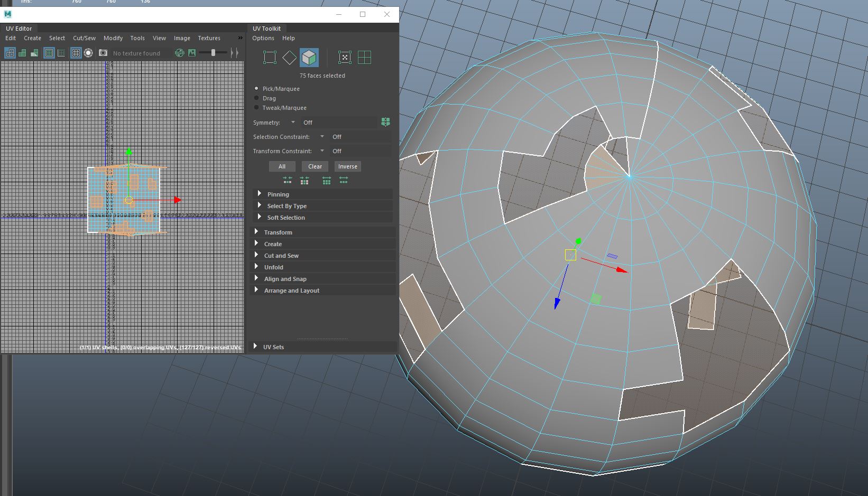Viewport: 868px width, 496px height.
Task: Click the face selection cube icon
Action: [x=309, y=58]
